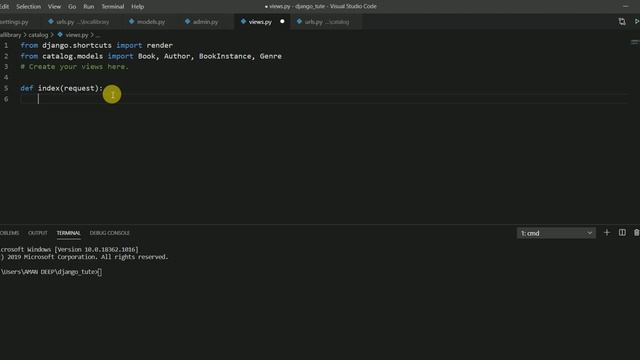
Task: Click the 'def' keyword on line 5
Action: 27,88
